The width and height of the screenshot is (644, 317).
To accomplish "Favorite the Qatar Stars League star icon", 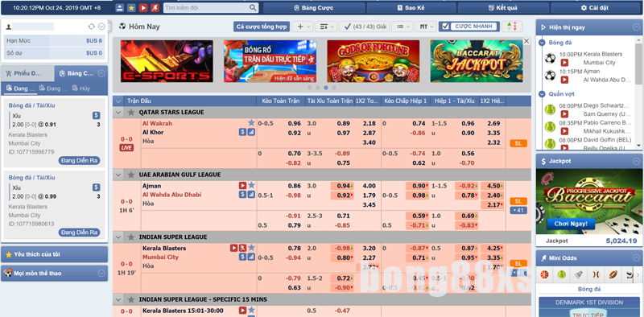I will [131, 112].
